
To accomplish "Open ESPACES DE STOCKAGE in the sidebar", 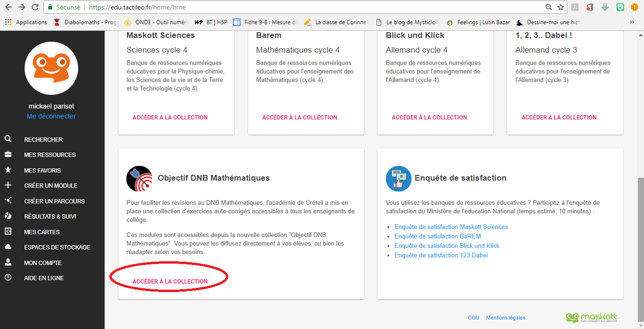I will (x=57, y=247).
